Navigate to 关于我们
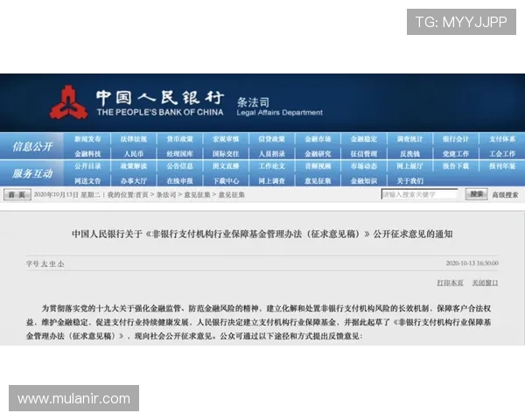The height and width of the screenshot is (420, 525). point(409,181)
